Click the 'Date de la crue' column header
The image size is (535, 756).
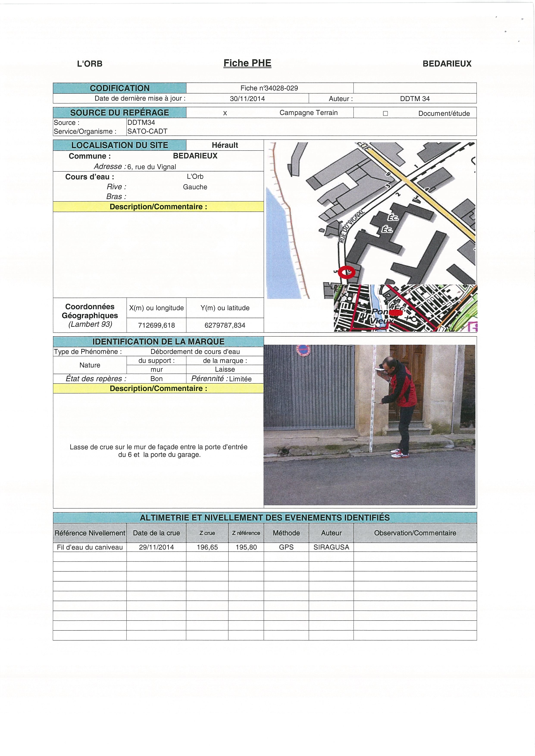point(156,533)
